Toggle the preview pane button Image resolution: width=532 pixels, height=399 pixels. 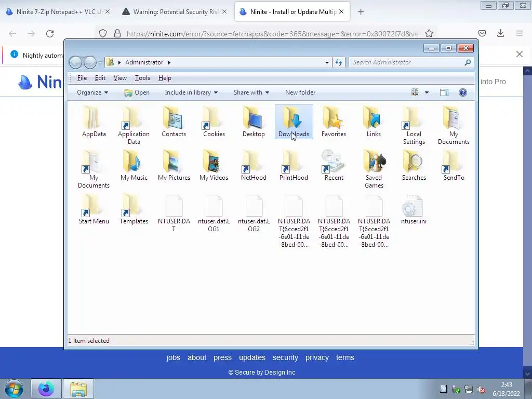[444, 92]
